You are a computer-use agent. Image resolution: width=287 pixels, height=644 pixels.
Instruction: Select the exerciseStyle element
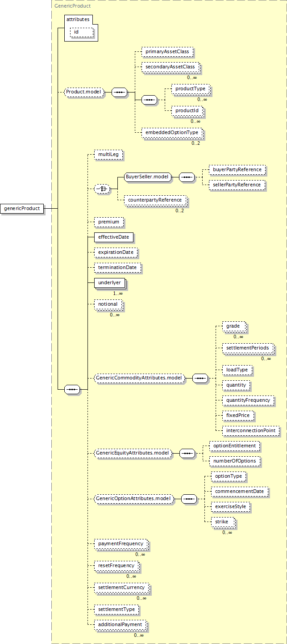pyautogui.click(x=230, y=507)
